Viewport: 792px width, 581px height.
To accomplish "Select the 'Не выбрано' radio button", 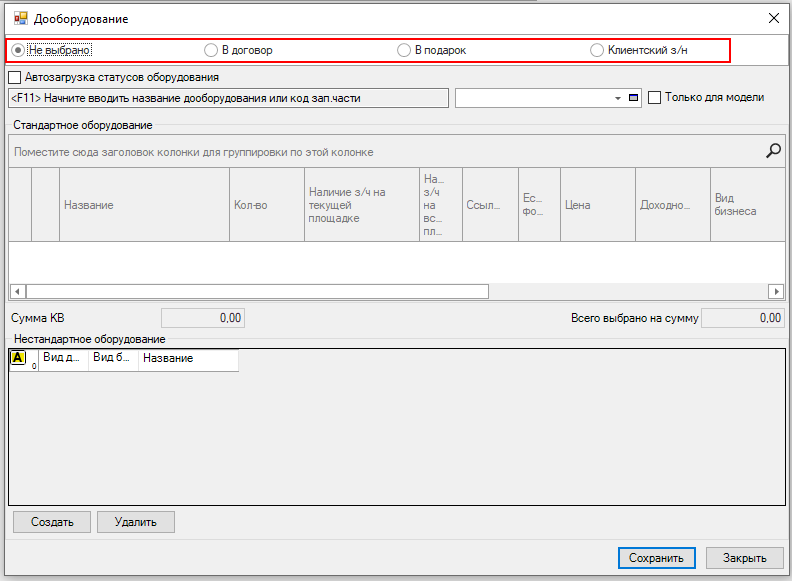I will [x=18, y=50].
